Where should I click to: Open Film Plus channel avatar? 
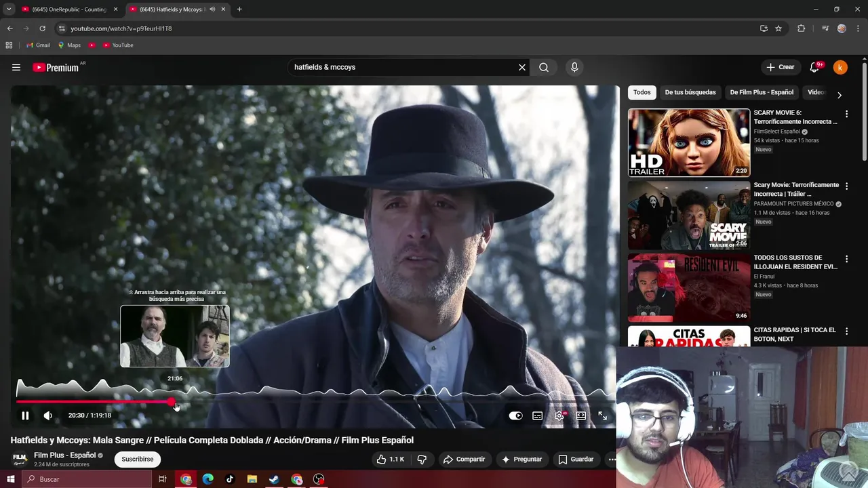(20, 459)
